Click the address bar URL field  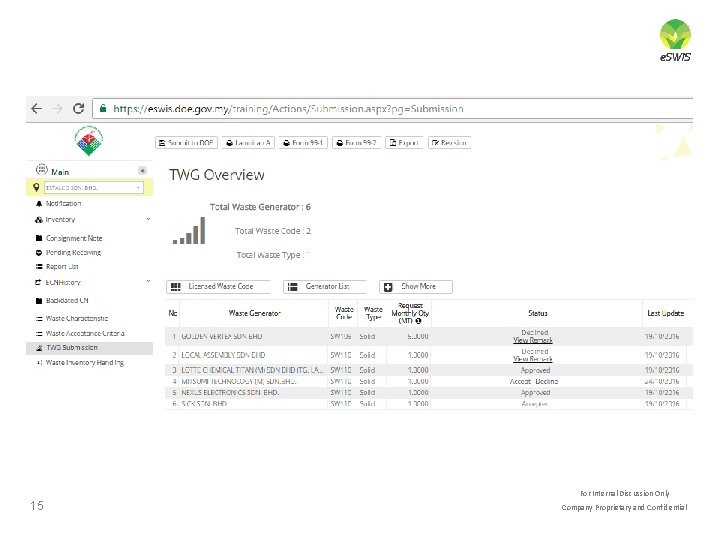(x=393, y=109)
